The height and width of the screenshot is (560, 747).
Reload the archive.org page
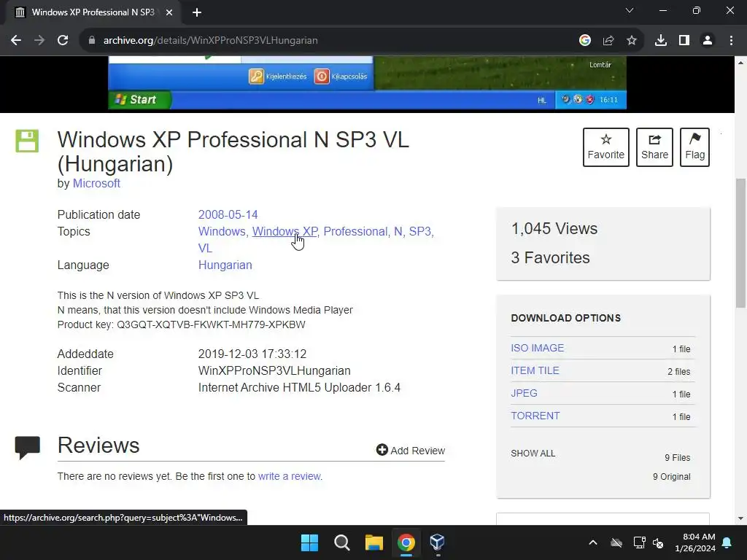point(63,41)
